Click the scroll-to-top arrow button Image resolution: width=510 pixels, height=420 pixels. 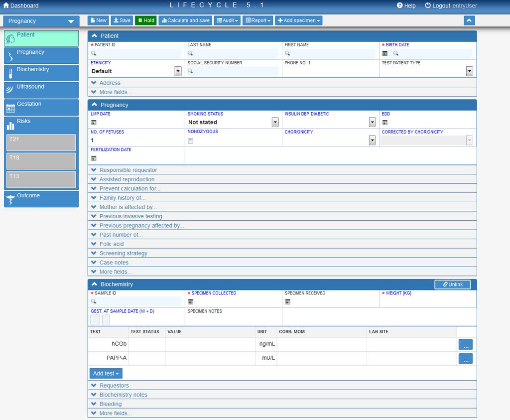point(469,20)
